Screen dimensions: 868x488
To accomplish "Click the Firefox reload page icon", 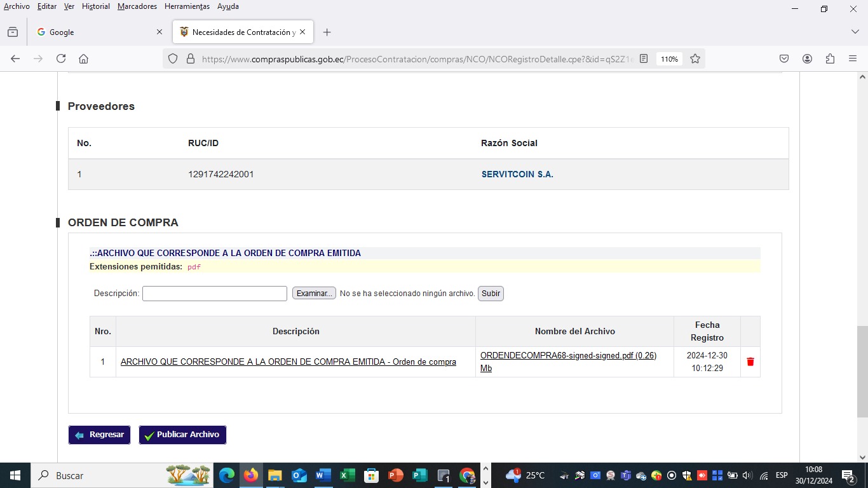I will [61, 58].
